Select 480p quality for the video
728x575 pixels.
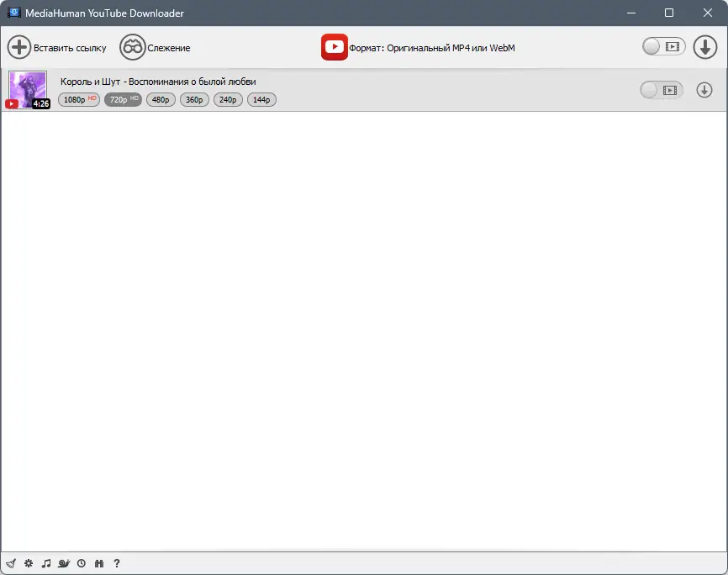point(161,99)
